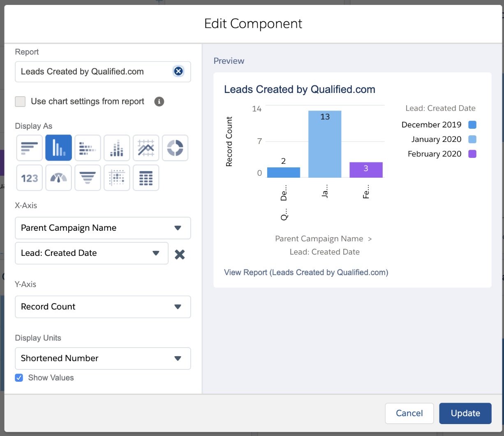Select vertical bar chart display type

click(x=59, y=148)
